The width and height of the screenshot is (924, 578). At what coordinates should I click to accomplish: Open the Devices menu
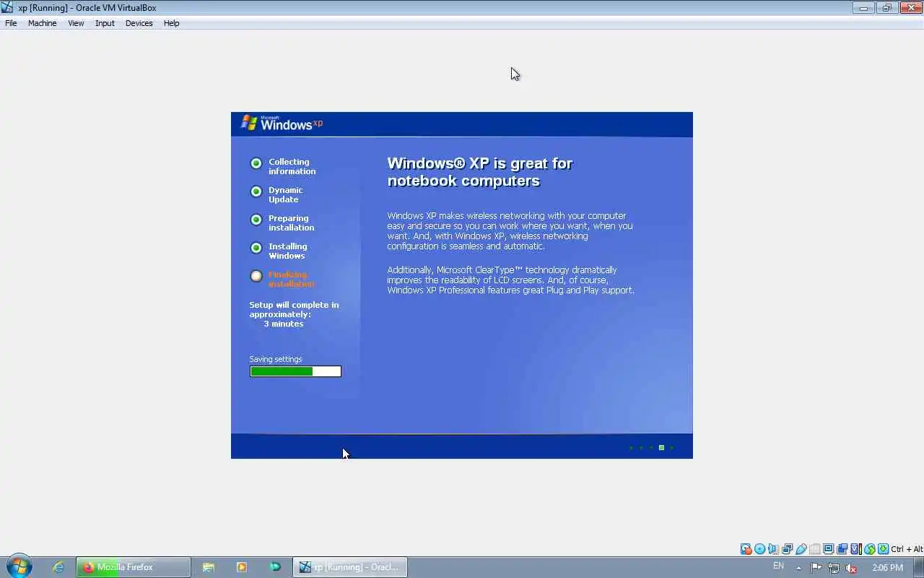[139, 23]
